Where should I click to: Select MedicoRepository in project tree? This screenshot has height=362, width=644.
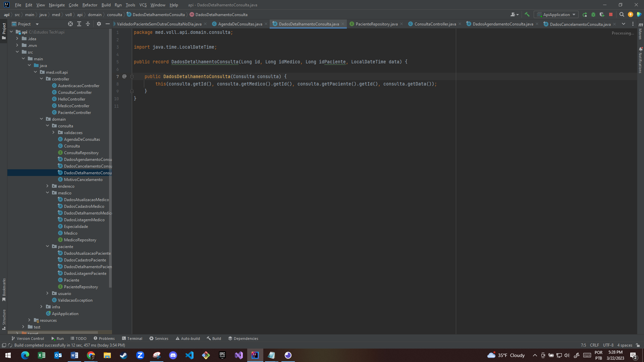click(x=80, y=240)
